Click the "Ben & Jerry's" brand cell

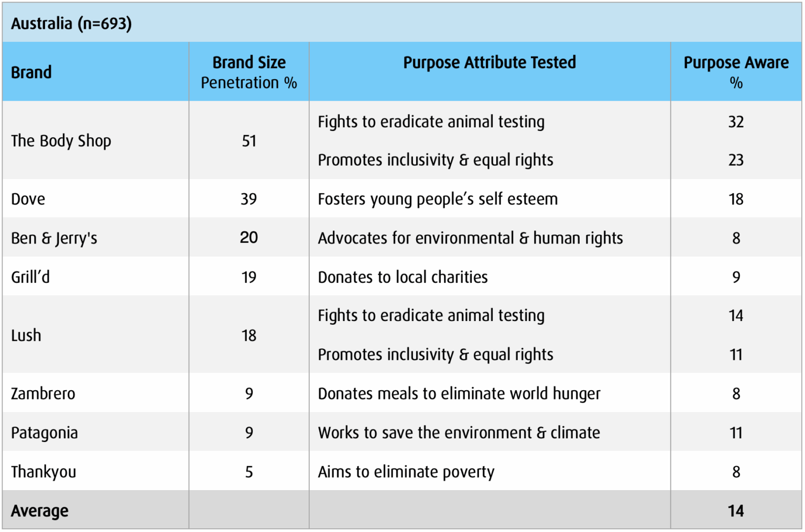[x=54, y=238]
